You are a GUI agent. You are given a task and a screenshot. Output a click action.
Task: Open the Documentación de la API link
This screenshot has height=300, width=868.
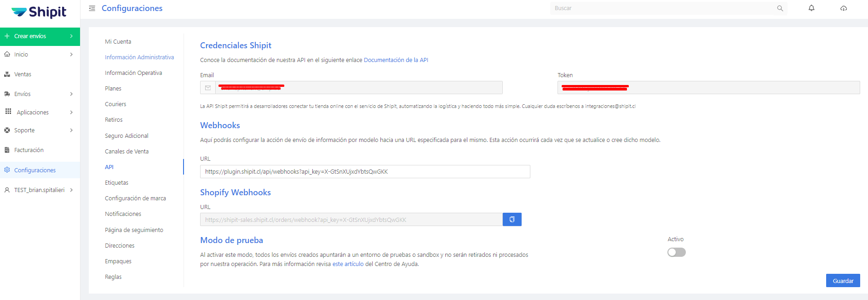396,60
